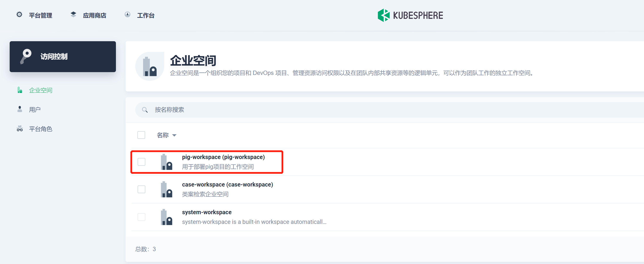Open 应用商店 from the top menu
This screenshot has height=264, width=644.
[x=94, y=15]
